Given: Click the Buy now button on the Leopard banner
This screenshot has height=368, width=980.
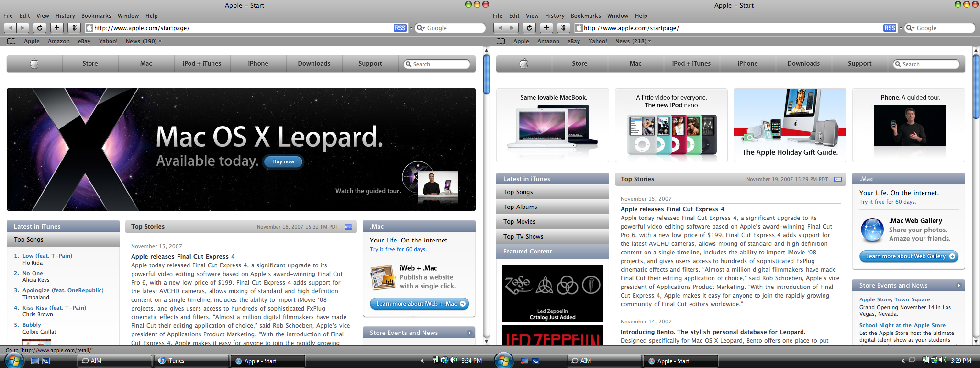Looking at the screenshot, I should click(x=284, y=162).
